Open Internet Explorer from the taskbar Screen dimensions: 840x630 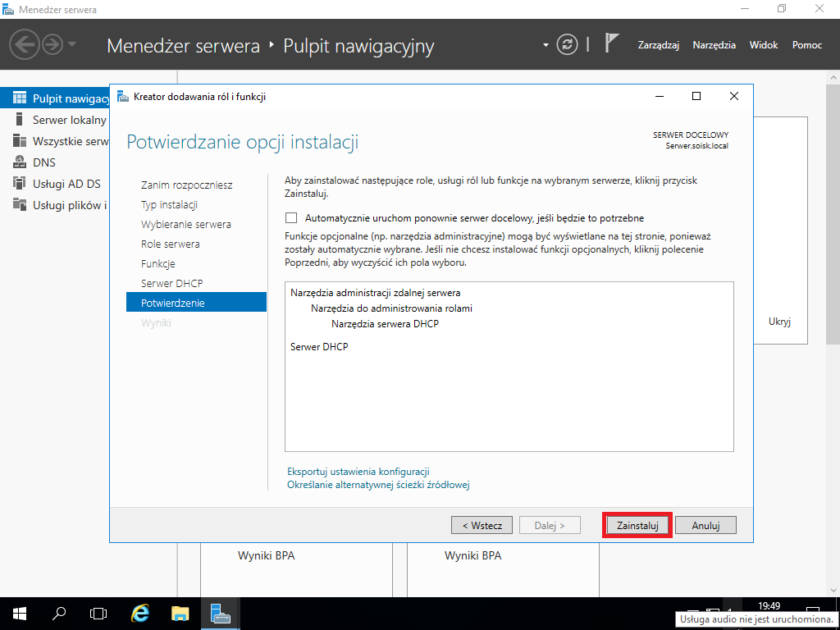pos(139,614)
